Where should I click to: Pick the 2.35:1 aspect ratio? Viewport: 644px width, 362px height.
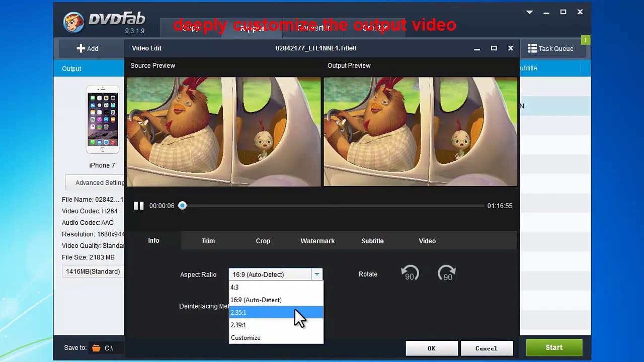click(276, 312)
